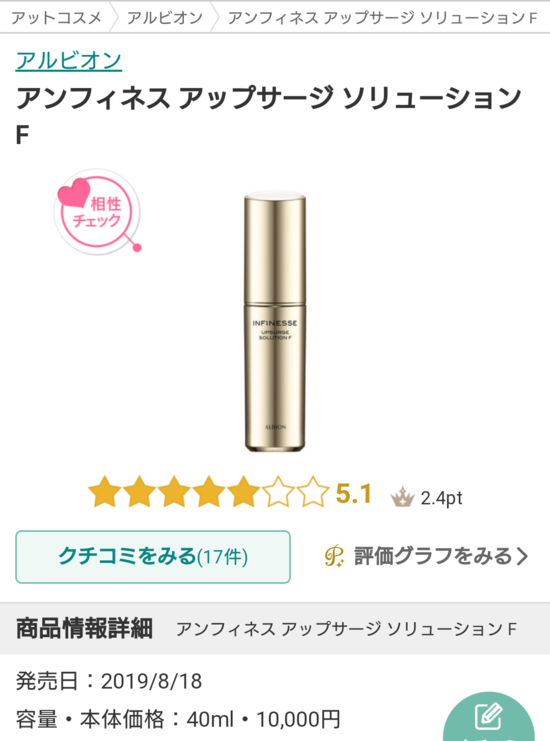This screenshot has width=550, height=741.
Task: Click the fifth gold rating star
Action: (x=243, y=492)
